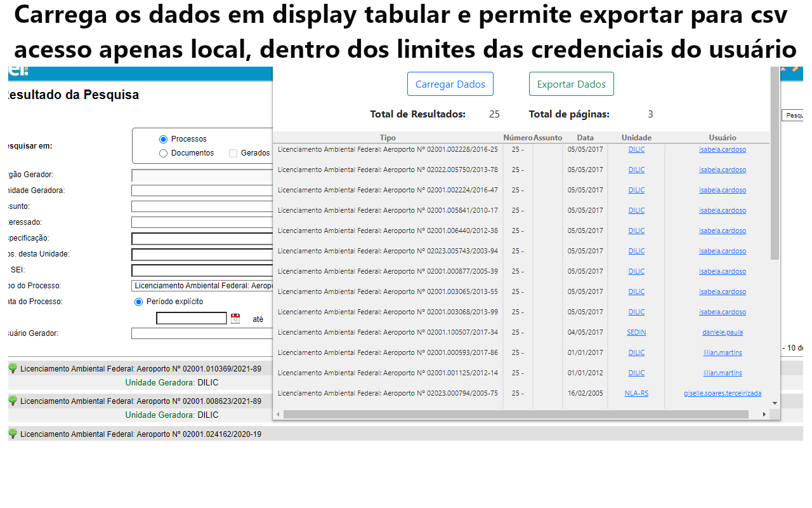
Task: Focus the start date input field
Action: pyautogui.click(x=192, y=318)
